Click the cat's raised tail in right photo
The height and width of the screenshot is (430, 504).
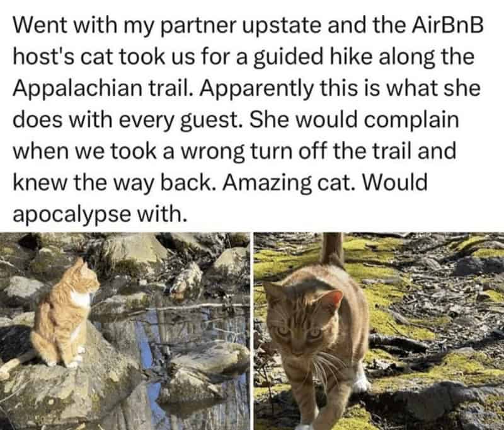coord(333,250)
